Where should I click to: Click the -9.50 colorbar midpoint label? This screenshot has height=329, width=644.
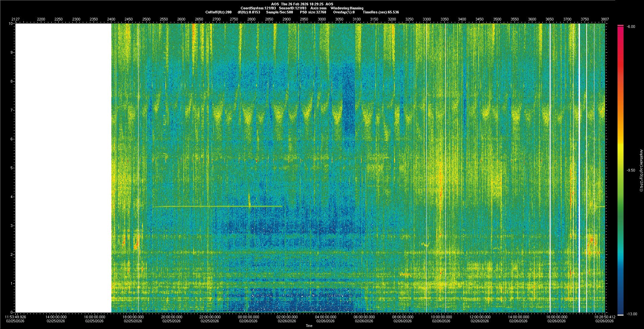coord(631,170)
